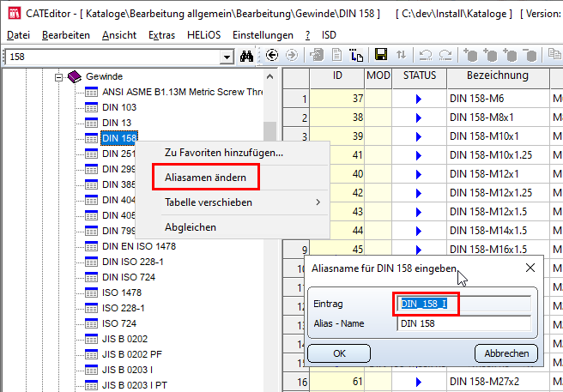Click the forward navigation arrow icon
563x392 pixels.
(292, 55)
